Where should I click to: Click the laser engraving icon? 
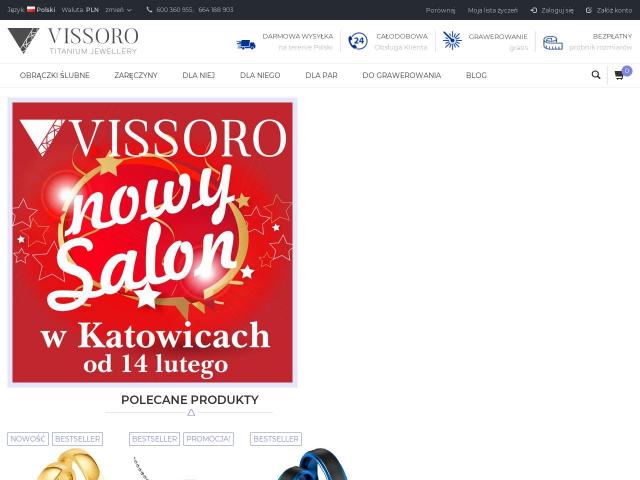coord(452,40)
